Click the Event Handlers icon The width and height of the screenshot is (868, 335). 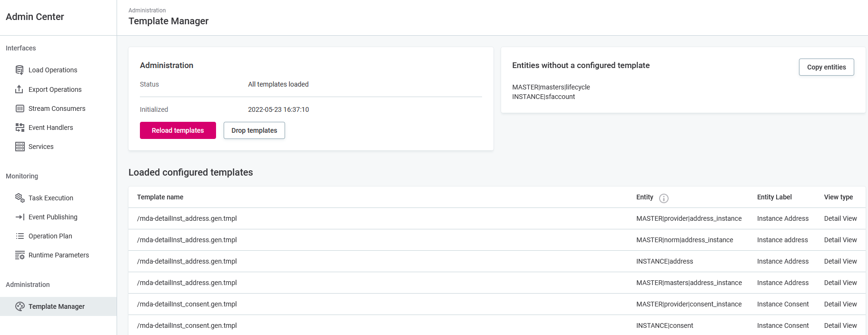point(20,128)
